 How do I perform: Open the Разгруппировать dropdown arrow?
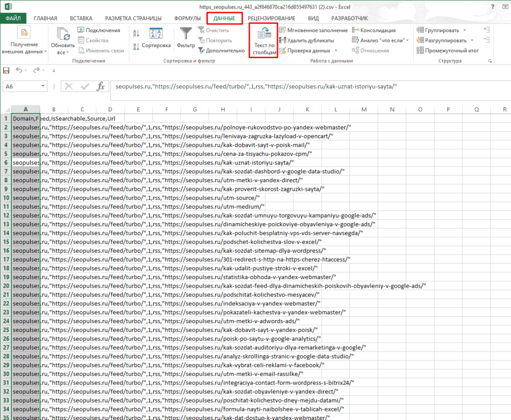472,40
